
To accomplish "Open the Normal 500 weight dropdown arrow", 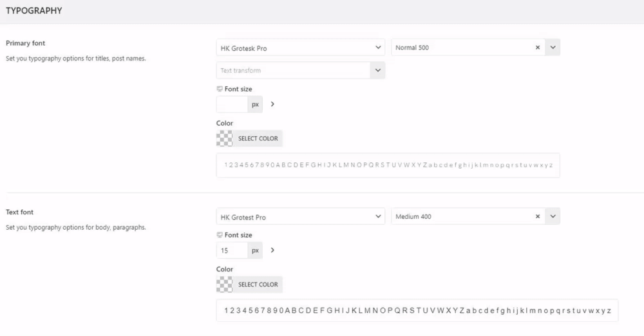I will point(553,48).
